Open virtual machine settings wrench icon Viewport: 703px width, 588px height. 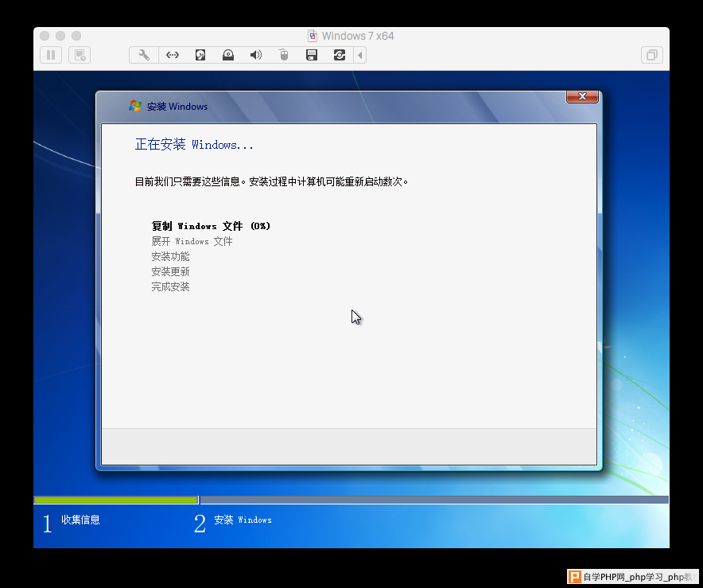pyautogui.click(x=144, y=55)
